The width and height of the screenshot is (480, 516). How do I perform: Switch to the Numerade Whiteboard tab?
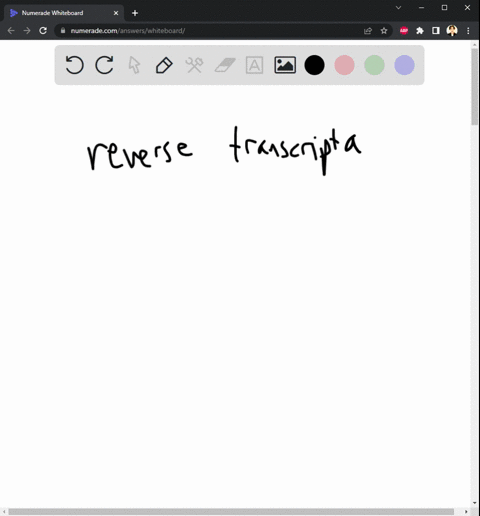pyautogui.click(x=63, y=13)
